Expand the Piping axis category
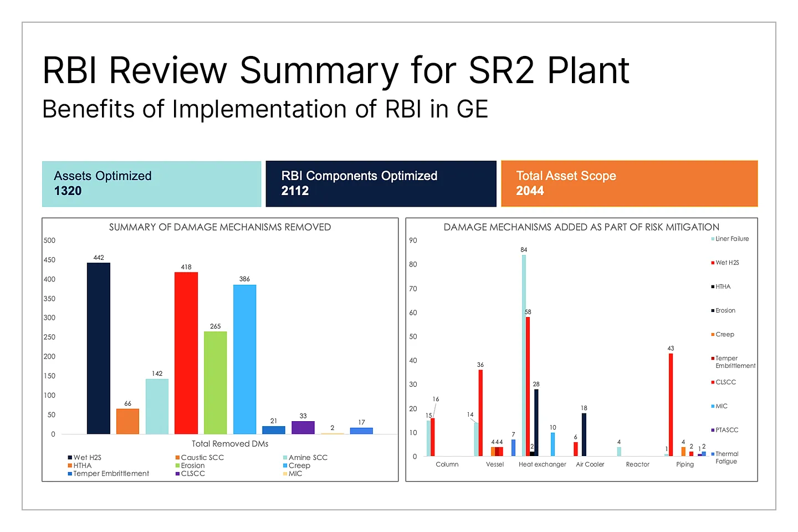 [x=684, y=464]
